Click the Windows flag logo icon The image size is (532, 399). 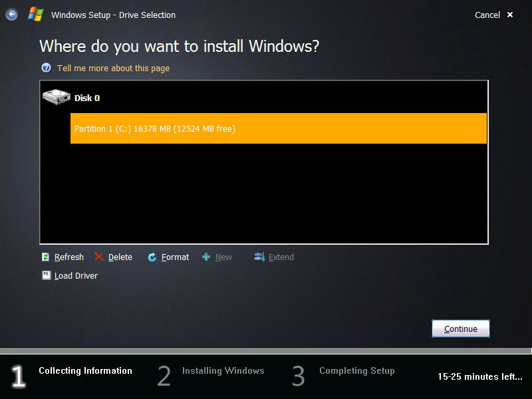tap(36, 15)
